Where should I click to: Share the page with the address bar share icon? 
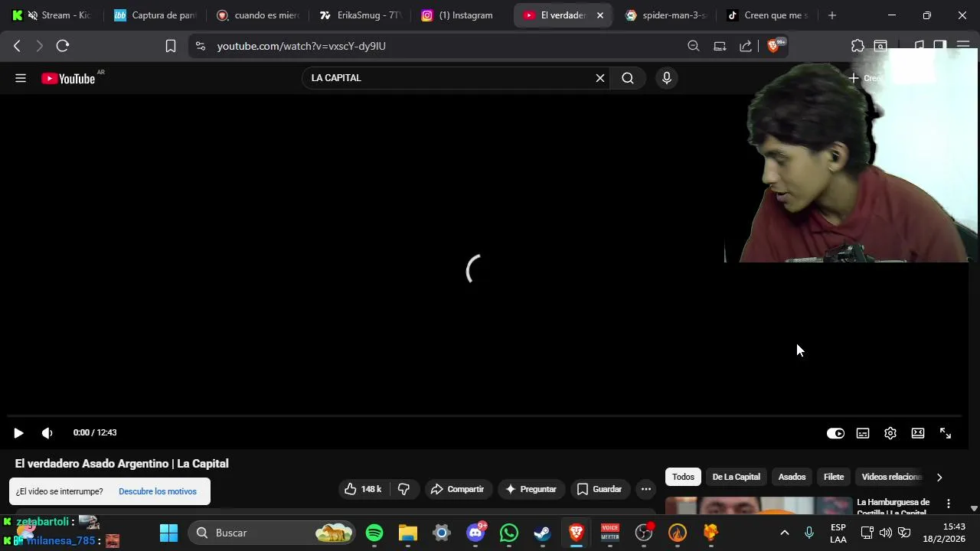pyautogui.click(x=746, y=46)
